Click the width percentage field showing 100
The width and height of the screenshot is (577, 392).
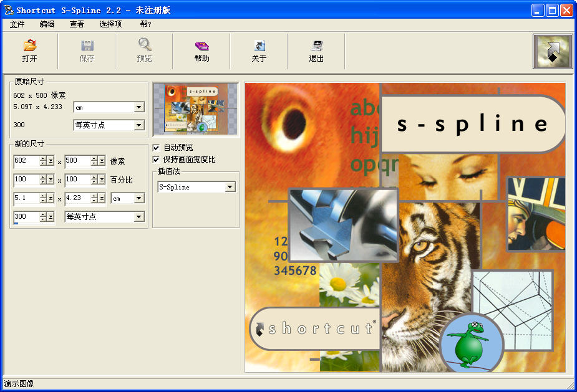26,179
